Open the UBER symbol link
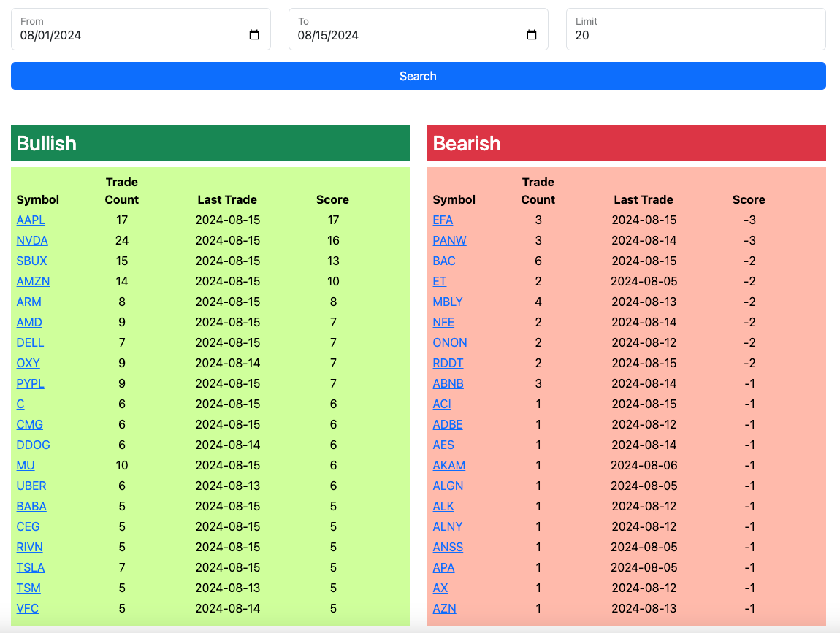840x633 pixels. click(x=31, y=486)
